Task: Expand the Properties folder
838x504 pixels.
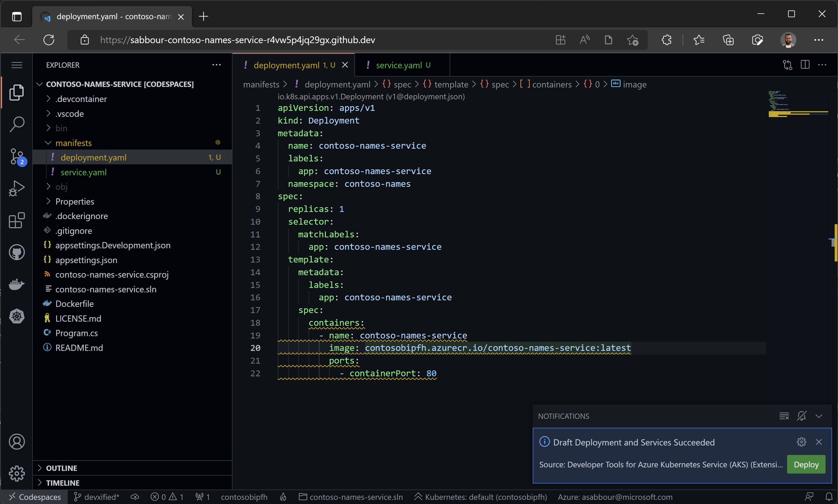Action: coord(74,201)
